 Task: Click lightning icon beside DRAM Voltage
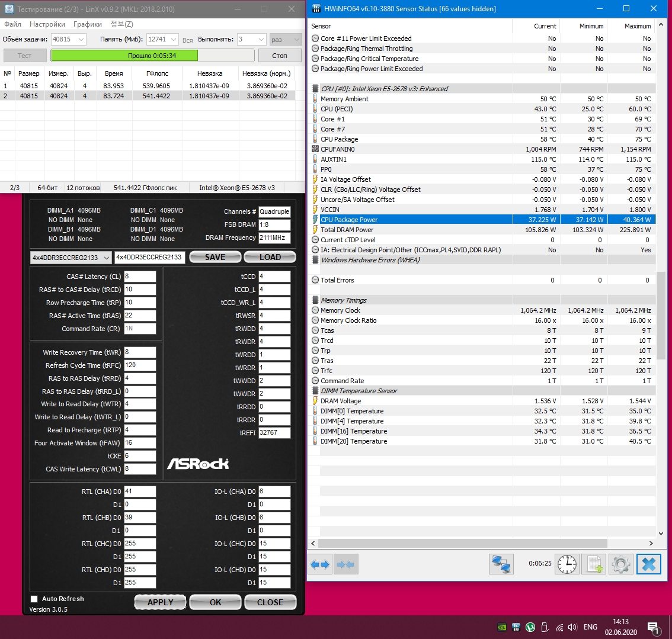click(x=315, y=401)
